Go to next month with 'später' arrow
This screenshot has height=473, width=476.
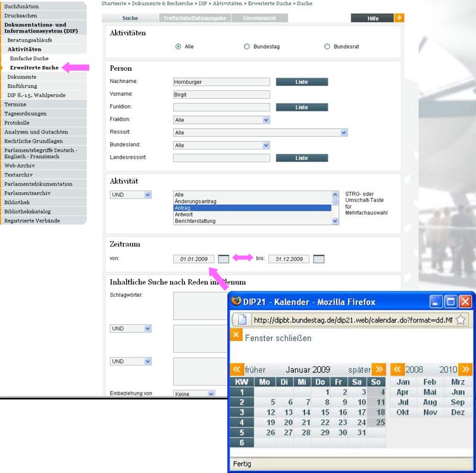pyautogui.click(x=378, y=369)
